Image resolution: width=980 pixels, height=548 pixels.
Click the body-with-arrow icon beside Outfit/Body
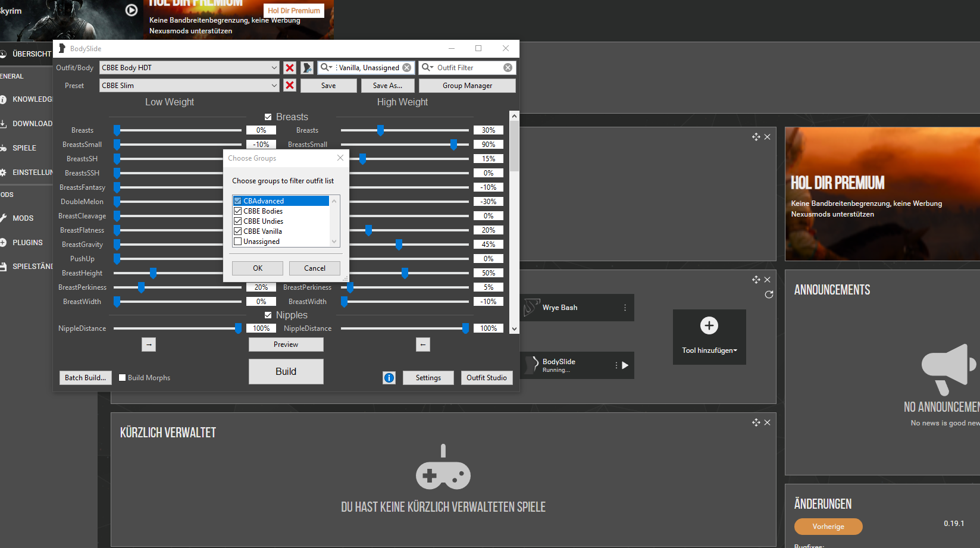(x=307, y=68)
